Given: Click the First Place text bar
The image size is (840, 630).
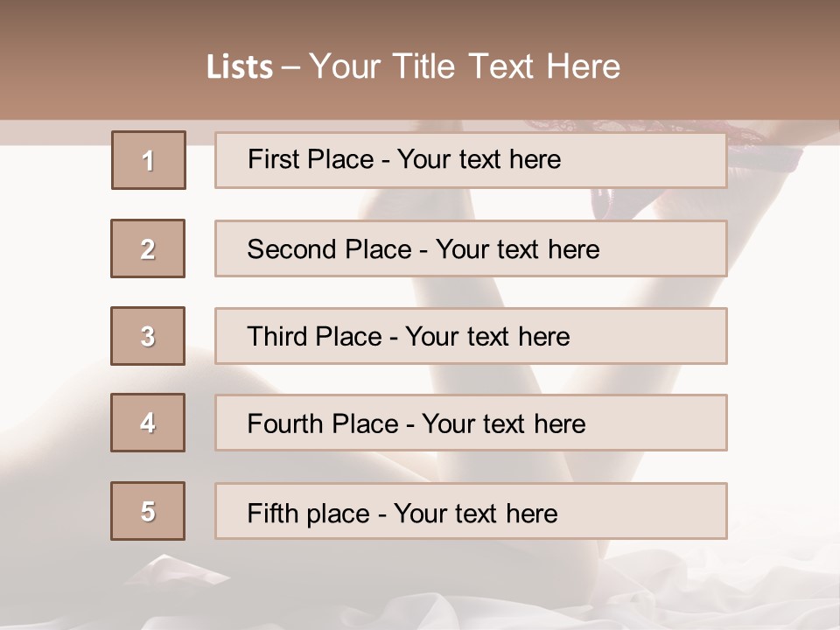Looking at the screenshot, I should [471, 159].
